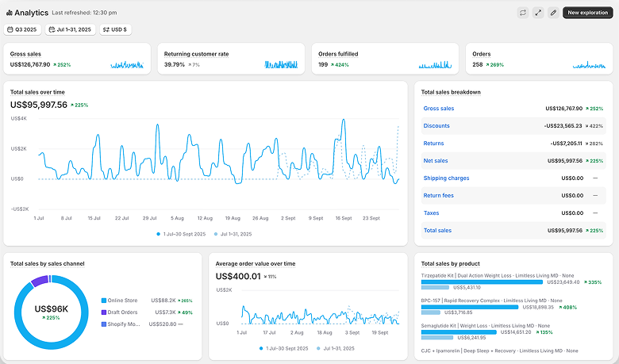Open the Gross sales summary card
Screen dimensions: 619x364
[77, 59]
